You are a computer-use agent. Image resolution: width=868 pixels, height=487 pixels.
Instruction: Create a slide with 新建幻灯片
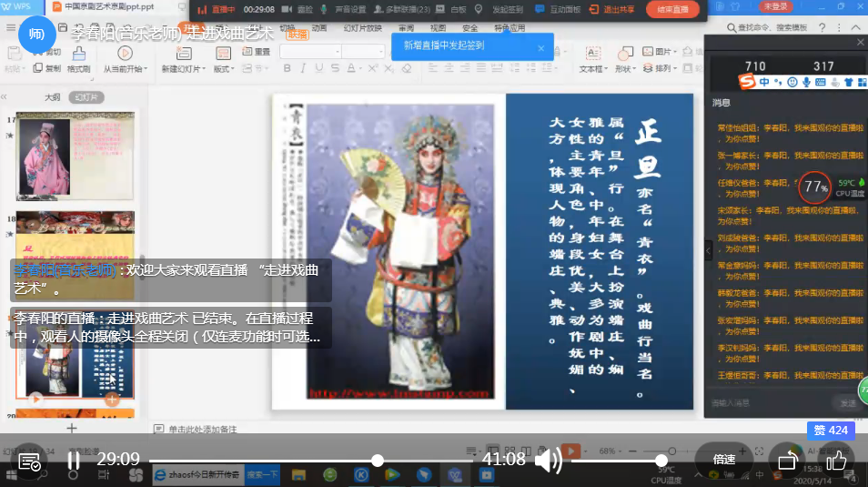click(183, 59)
